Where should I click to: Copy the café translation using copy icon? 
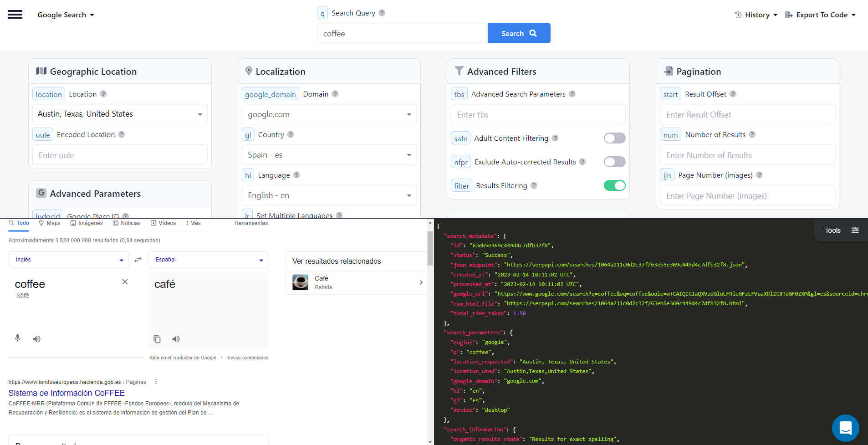[x=157, y=339]
